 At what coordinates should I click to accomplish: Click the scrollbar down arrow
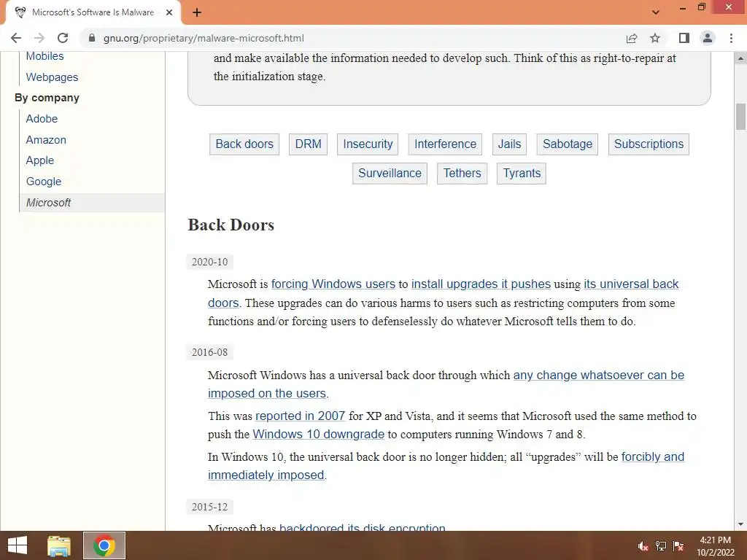coord(740,524)
